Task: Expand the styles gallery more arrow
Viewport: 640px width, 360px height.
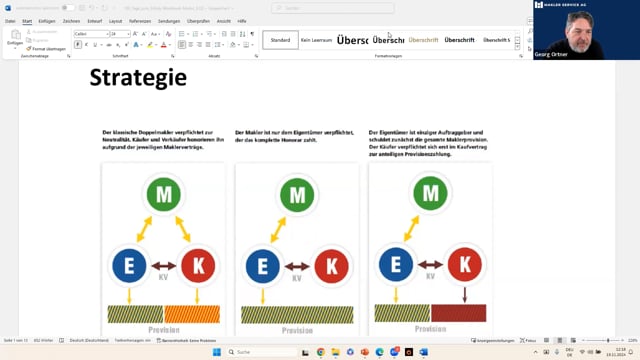Action: coord(518,47)
